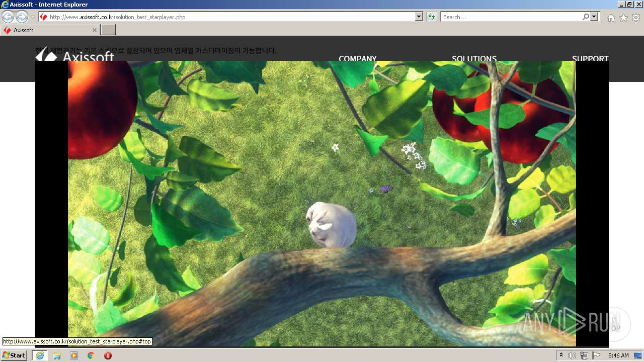This screenshot has height=362, width=644.
Task: Open the volume speaker tray icon
Action: (x=572, y=355)
